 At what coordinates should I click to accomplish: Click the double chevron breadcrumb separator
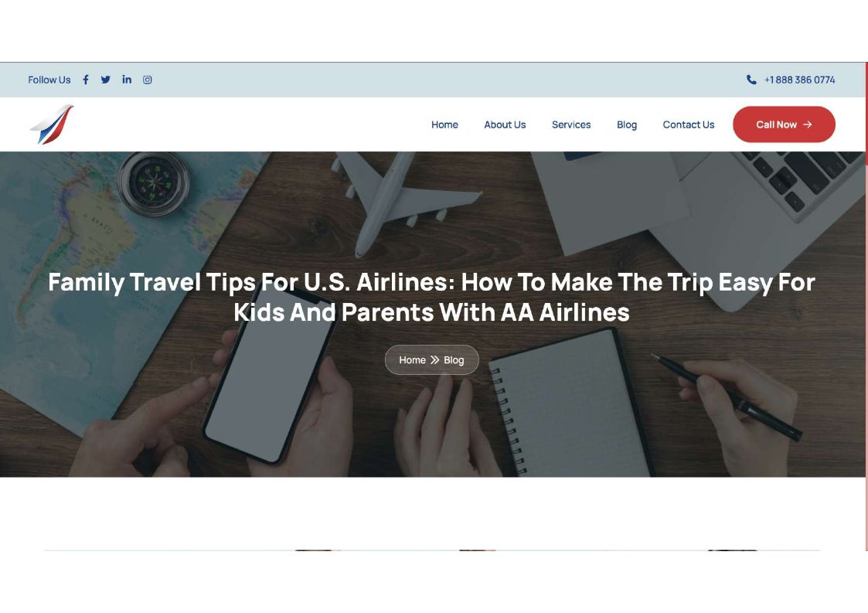pos(434,360)
